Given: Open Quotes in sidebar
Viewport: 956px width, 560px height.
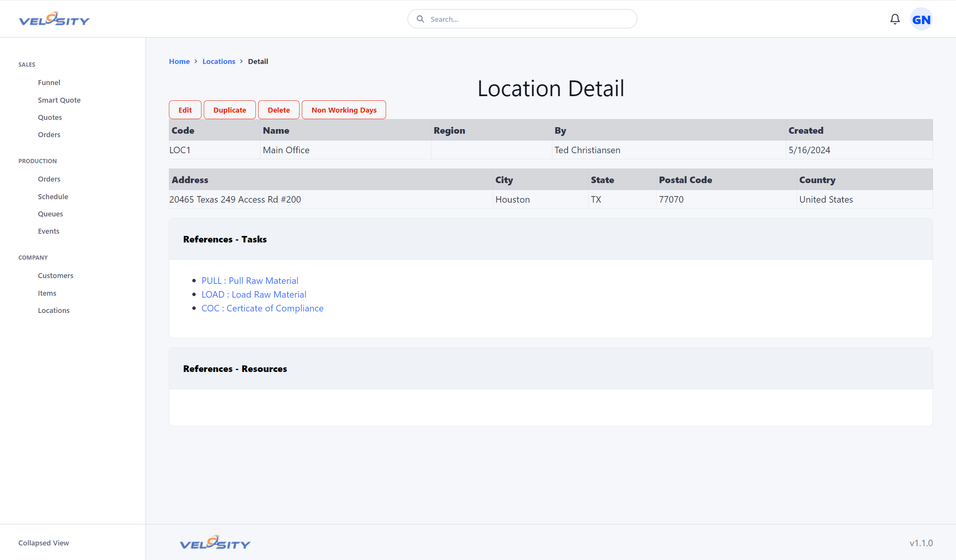Looking at the screenshot, I should (x=50, y=117).
